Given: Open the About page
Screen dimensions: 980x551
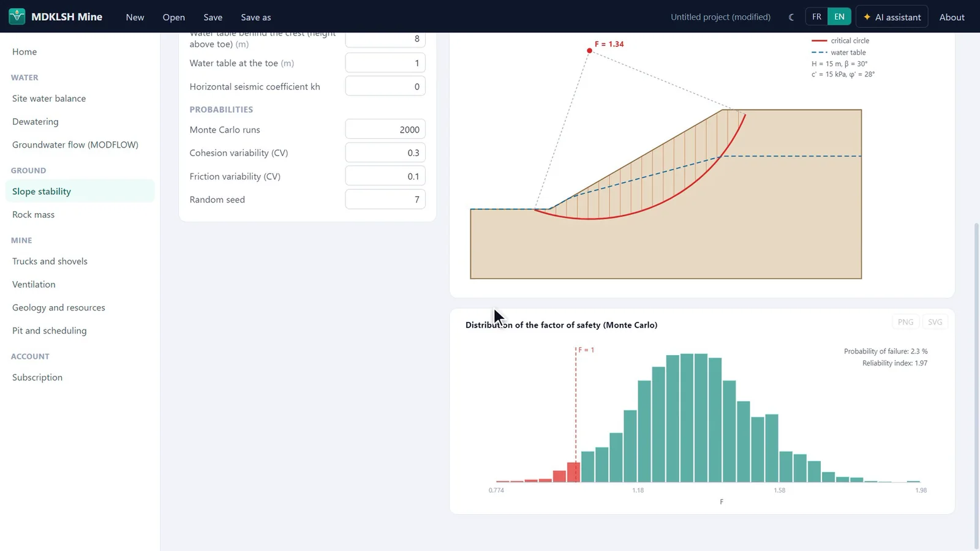Looking at the screenshot, I should pos(952,17).
